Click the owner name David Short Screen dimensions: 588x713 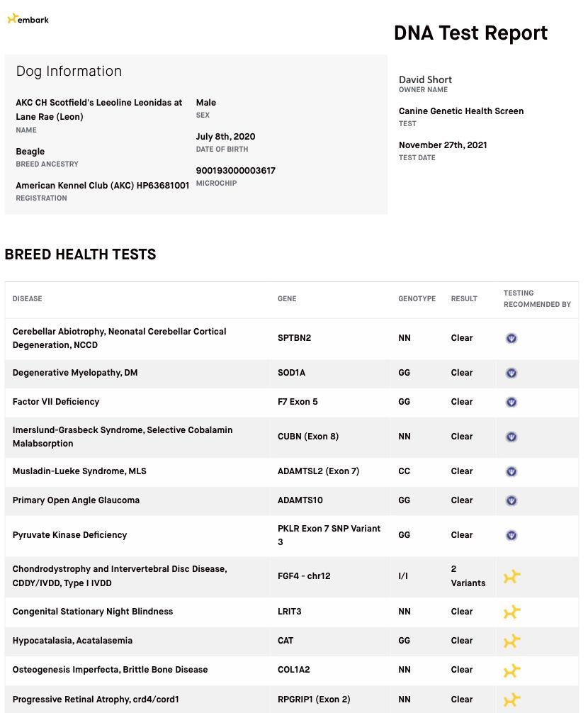[425, 80]
